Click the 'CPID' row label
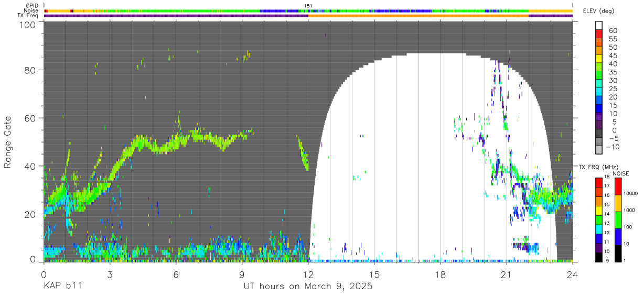Screen dimensions: 644x297 [31, 6]
